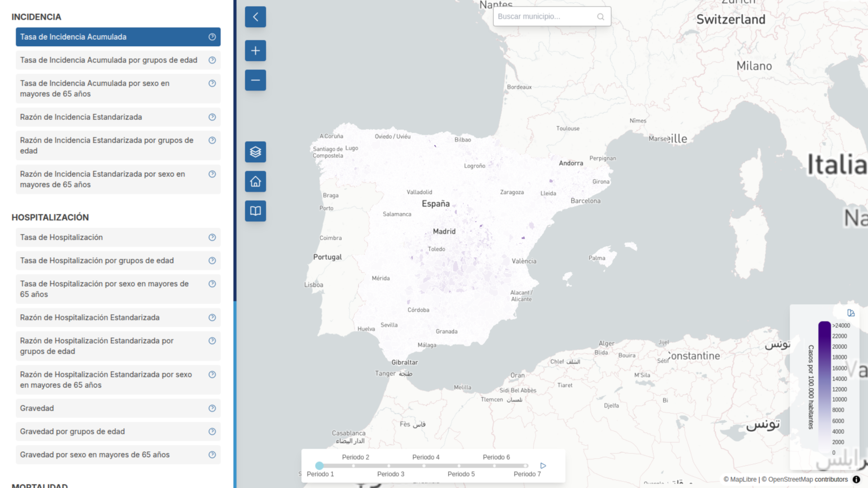868x488 pixels.
Task: Select Razón de Incidencia Estandarizada por grupos de edad
Action: pyautogui.click(x=118, y=145)
